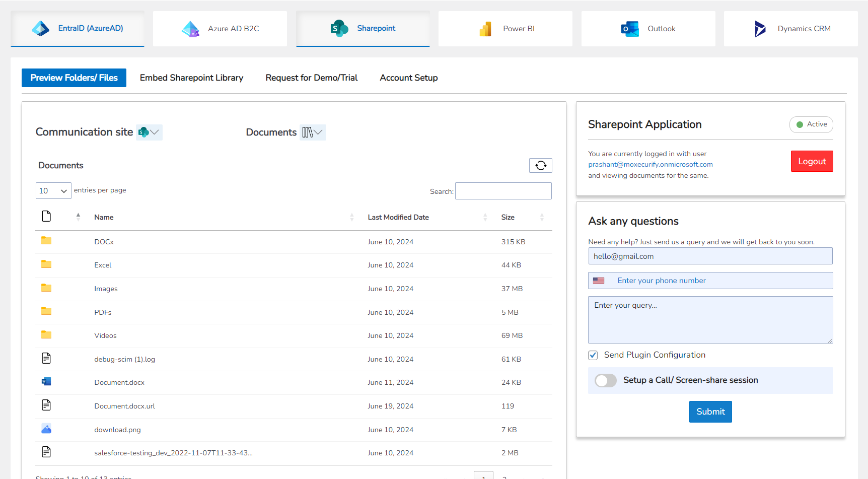The width and height of the screenshot is (868, 479).
Task: Click the Dynamics CRM icon
Action: point(760,29)
